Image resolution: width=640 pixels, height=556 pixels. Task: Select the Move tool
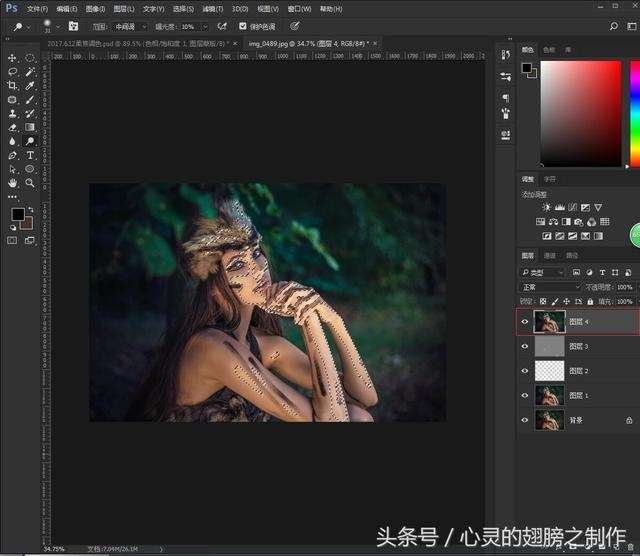pos(13,58)
